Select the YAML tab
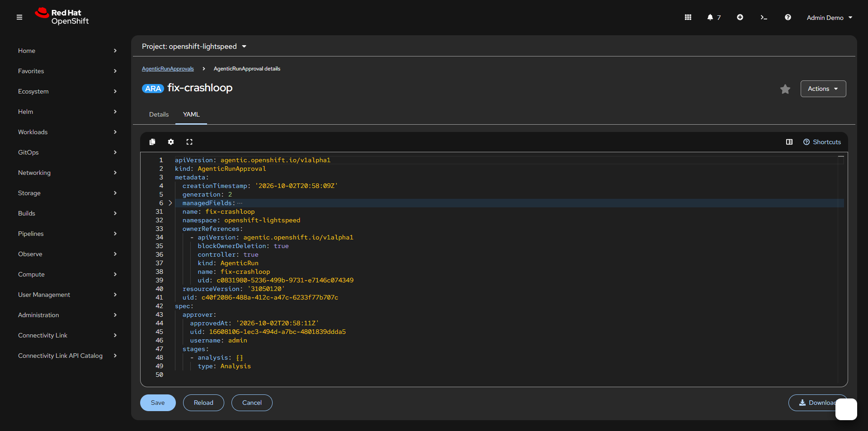Image resolution: width=868 pixels, height=431 pixels. click(191, 114)
